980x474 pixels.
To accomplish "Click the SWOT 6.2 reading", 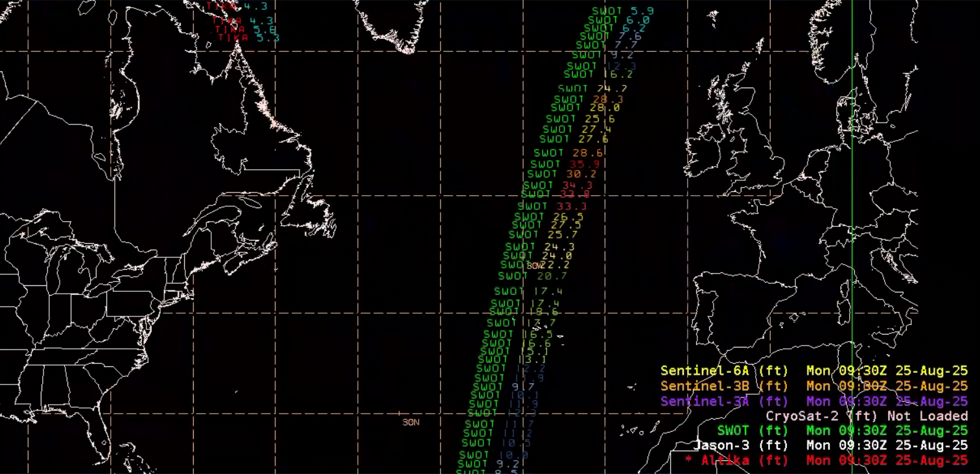I will (614, 29).
